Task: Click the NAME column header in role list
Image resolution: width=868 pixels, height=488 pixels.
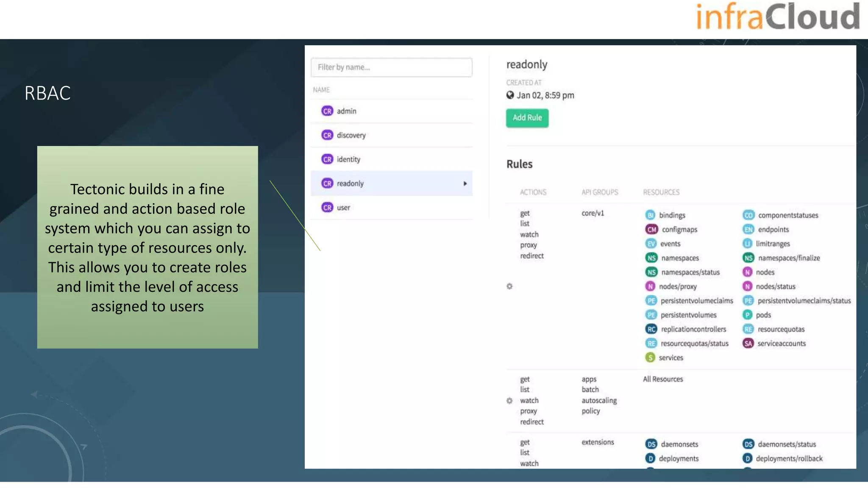Action: tap(321, 90)
